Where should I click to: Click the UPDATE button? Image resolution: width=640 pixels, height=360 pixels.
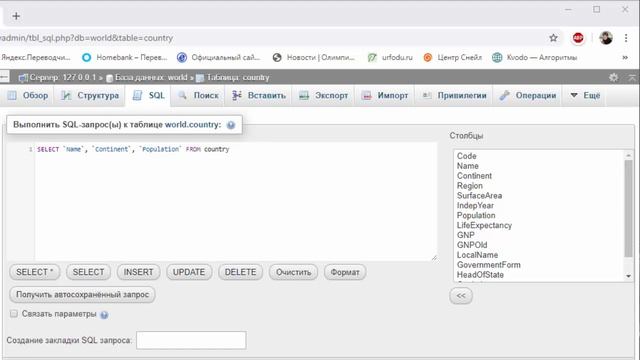click(x=189, y=272)
